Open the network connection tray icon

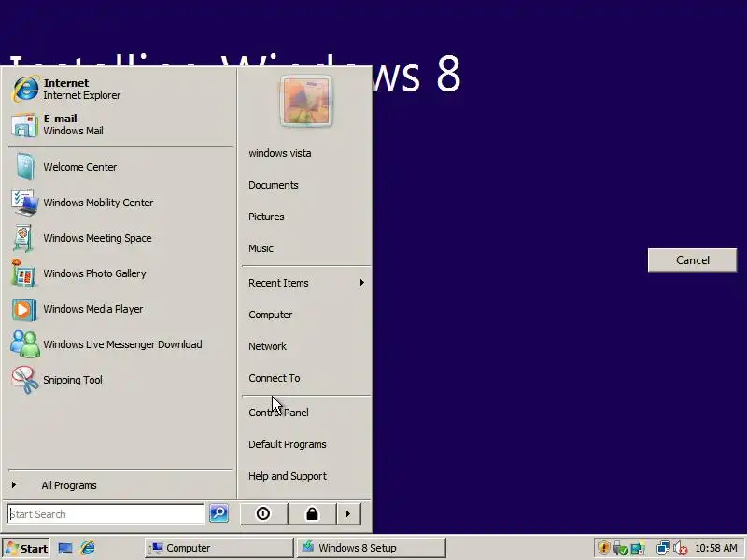663,548
